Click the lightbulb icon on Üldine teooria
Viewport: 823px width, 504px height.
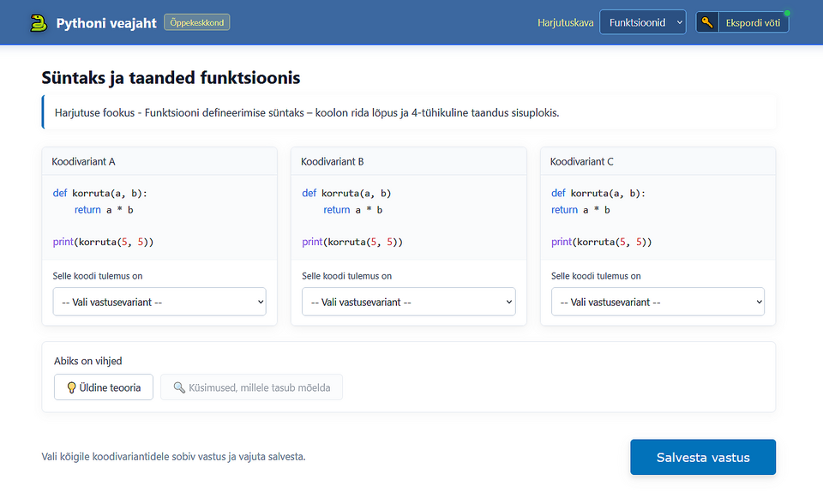coord(71,387)
